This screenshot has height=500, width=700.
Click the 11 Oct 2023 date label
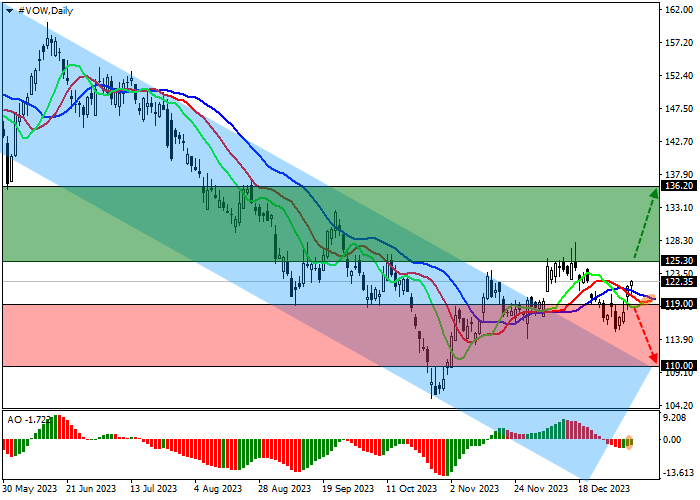click(x=411, y=490)
